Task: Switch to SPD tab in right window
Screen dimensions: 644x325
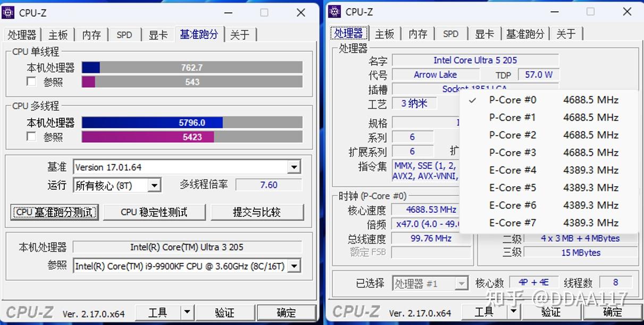Action: point(451,34)
